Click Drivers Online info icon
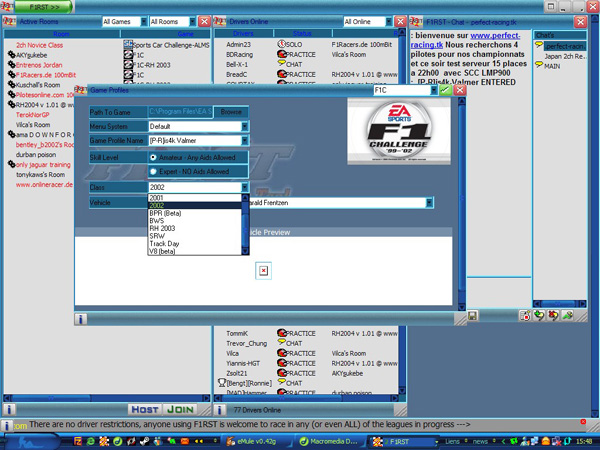The height and width of the screenshot is (450, 600). click(219, 410)
